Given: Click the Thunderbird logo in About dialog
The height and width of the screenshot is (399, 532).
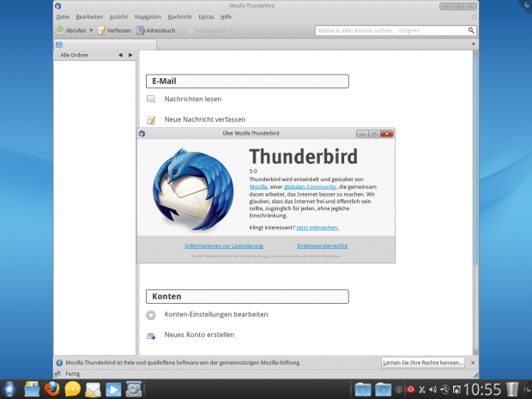Looking at the screenshot, I should [x=193, y=190].
